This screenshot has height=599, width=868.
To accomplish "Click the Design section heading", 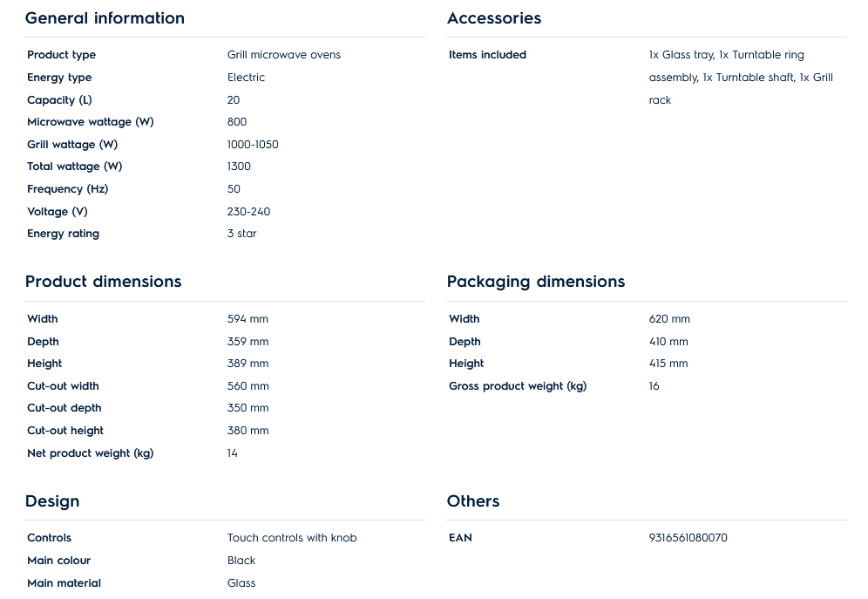I will [x=52, y=501].
